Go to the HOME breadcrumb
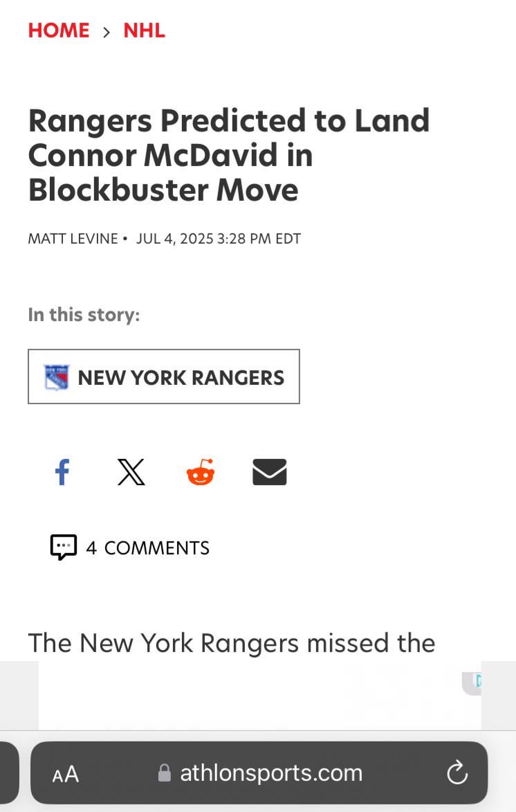Image resolution: width=516 pixels, height=812 pixels. (59, 30)
